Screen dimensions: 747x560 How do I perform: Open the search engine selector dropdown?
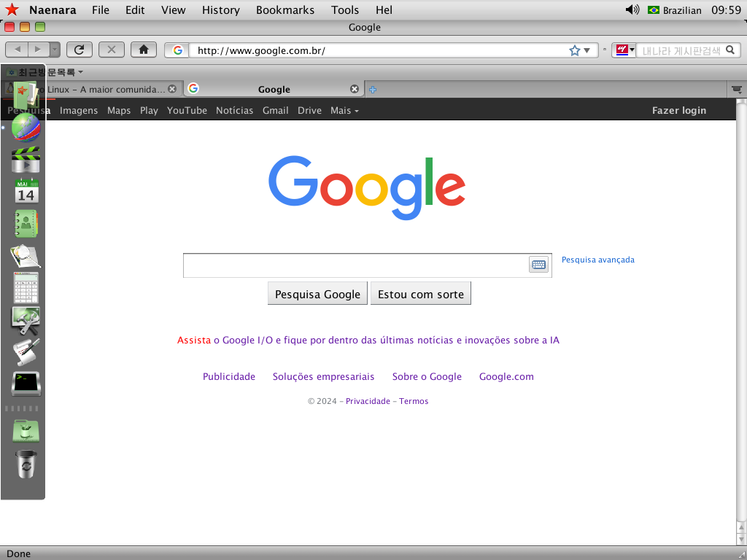pos(625,50)
